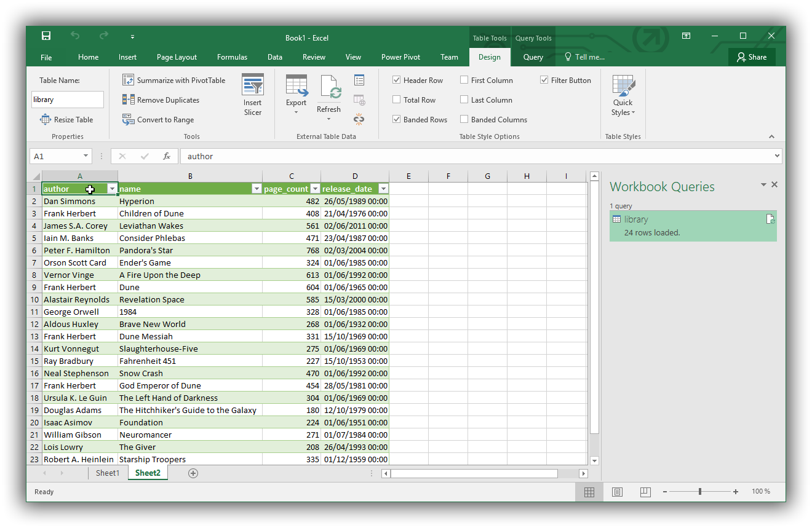The height and width of the screenshot is (528, 812).
Task: Insert a Slicer for the table
Action: pyautogui.click(x=253, y=95)
